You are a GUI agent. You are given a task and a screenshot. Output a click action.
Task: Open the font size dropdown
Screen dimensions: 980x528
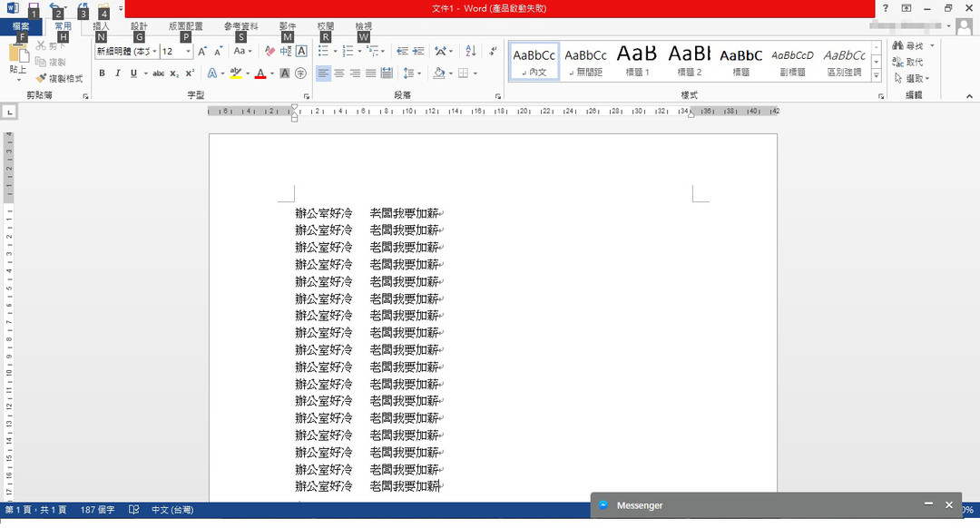188,51
